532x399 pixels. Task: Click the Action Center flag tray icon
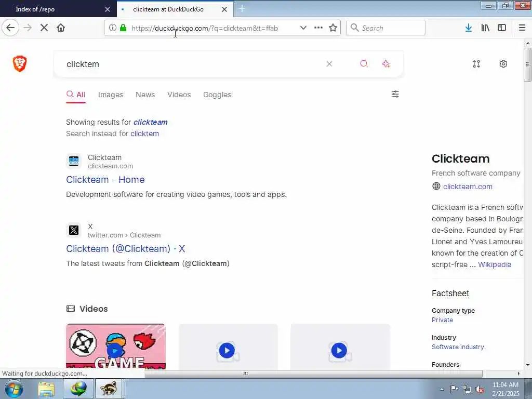click(x=454, y=389)
